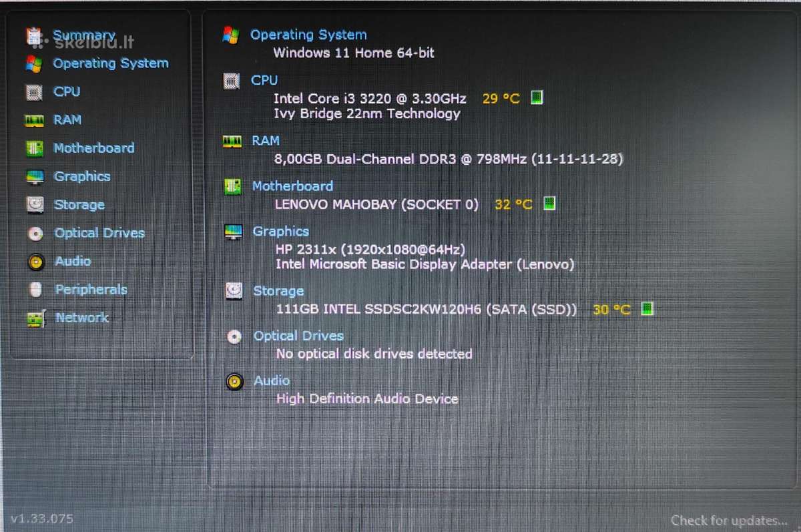The height and width of the screenshot is (532, 801).
Task: Click Check for updates link
Action: pos(729,521)
